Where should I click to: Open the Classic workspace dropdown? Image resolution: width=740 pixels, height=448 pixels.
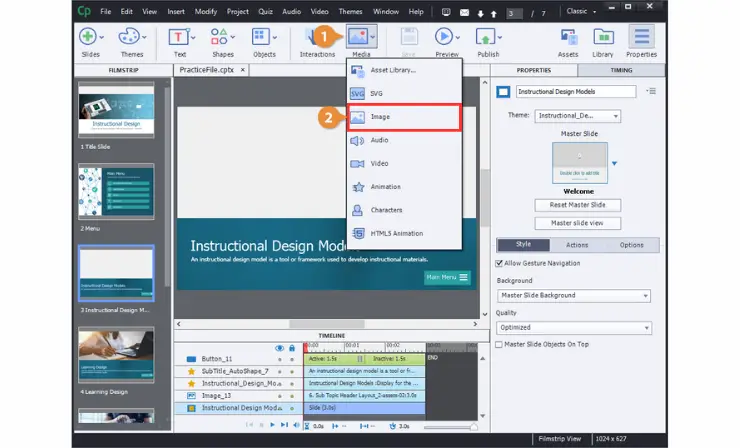coord(581,11)
